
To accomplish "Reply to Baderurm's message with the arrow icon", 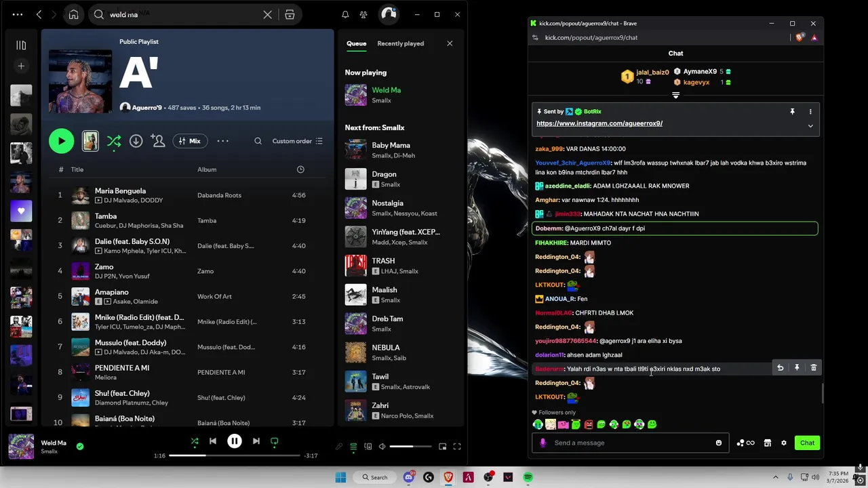I will coord(780,367).
